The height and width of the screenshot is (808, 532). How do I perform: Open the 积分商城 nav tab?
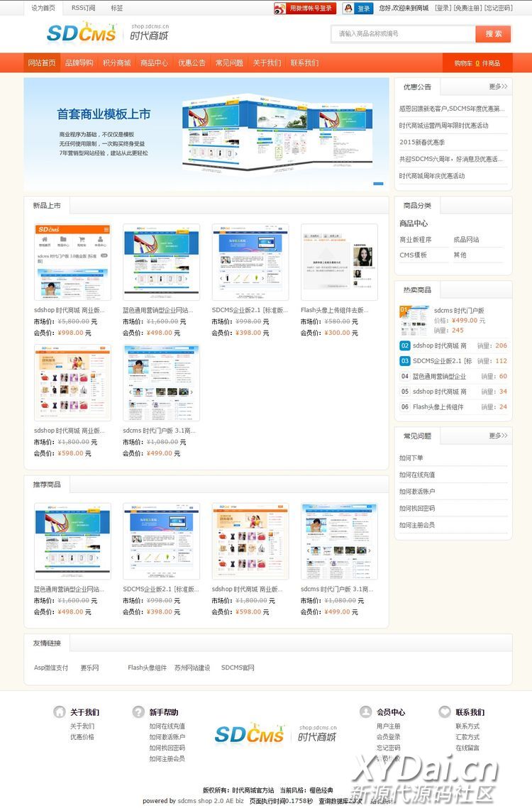pyautogui.click(x=116, y=63)
